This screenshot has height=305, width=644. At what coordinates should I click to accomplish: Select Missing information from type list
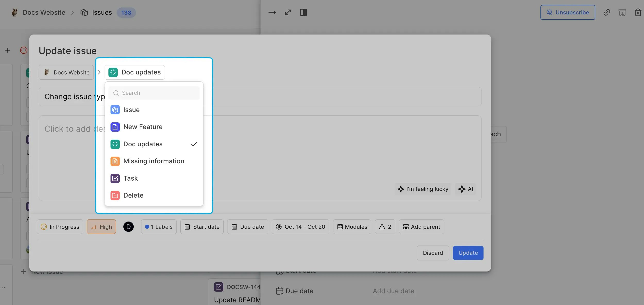coord(154,161)
